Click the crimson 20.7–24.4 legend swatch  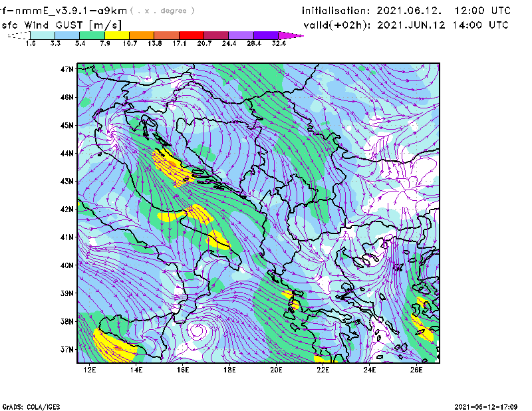[x=216, y=35]
